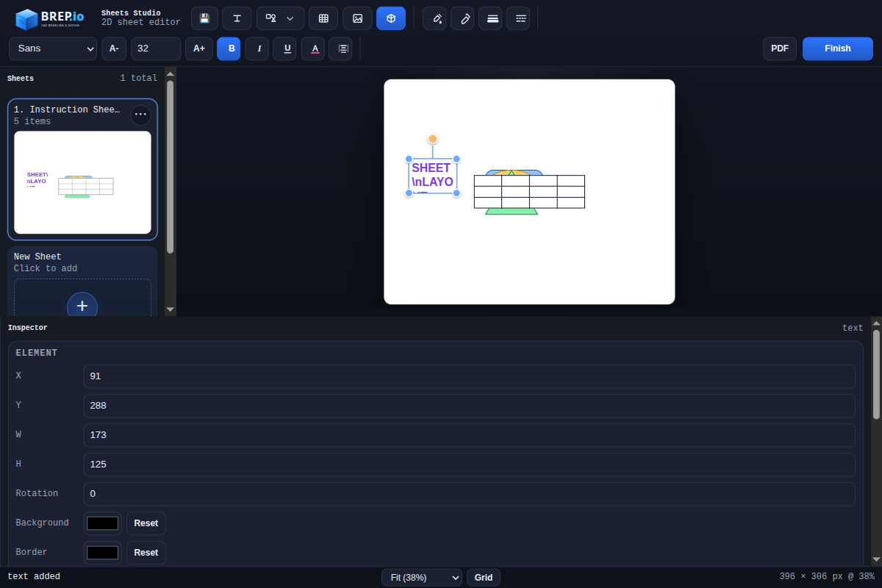Click the ELEMENT section header
Viewport: 882px width, 588px height.
pyautogui.click(x=37, y=353)
